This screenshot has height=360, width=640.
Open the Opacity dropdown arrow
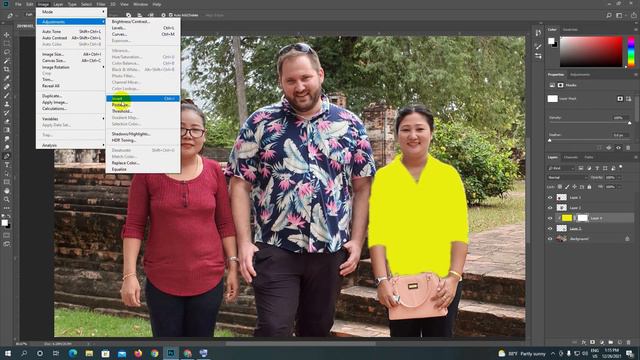pyautogui.click(x=619, y=178)
